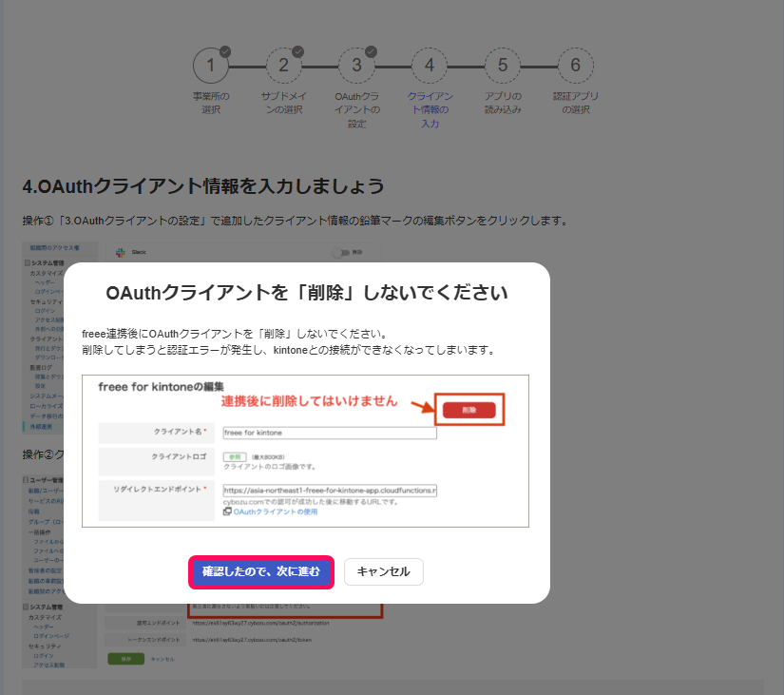Click dialog text starting '削除してしまうと認証エラーが発生し'
The height and width of the screenshot is (695, 784).
[x=289, y=350]
